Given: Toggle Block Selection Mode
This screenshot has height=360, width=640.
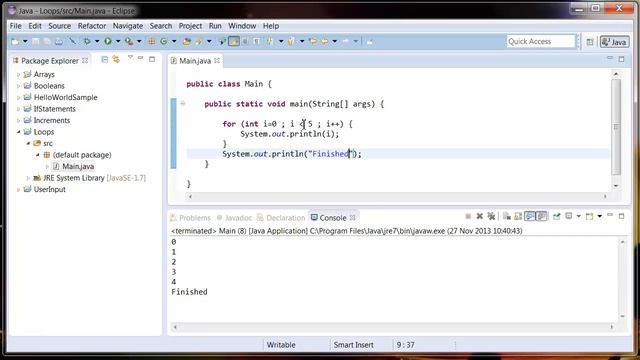Looking at the screenshot, I should tap(245, 41).
